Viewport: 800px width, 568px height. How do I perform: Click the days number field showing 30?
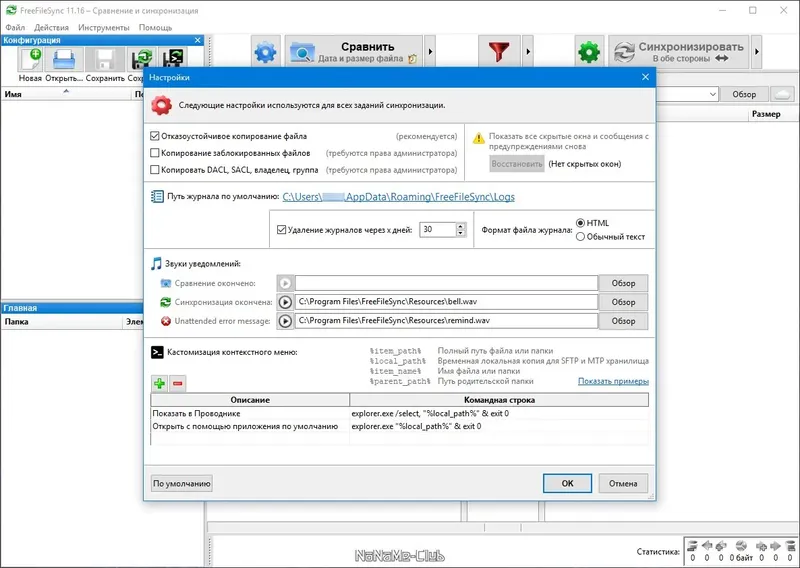click(437, 230)
